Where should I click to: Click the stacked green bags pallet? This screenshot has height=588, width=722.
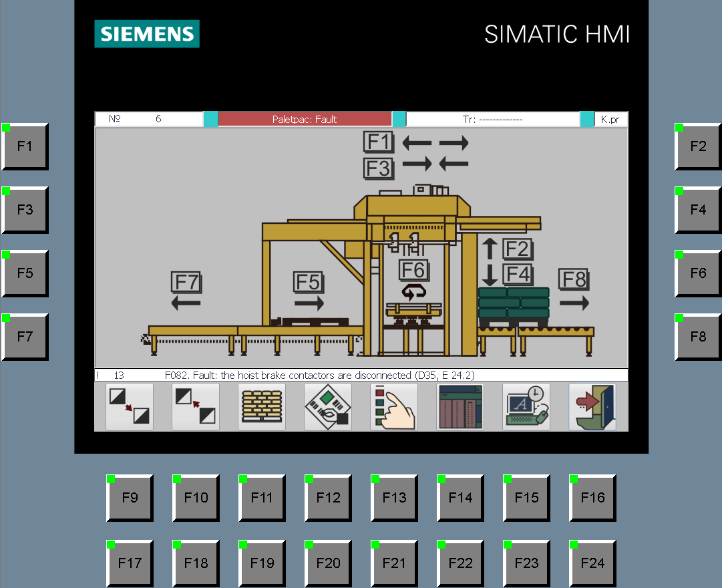(x=514, y=307)
